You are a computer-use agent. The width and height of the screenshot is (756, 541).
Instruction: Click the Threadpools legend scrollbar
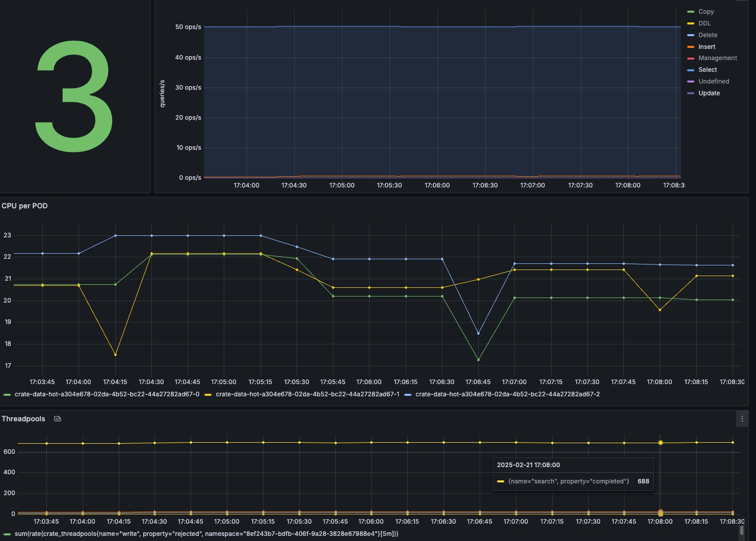tap(742, 531)
